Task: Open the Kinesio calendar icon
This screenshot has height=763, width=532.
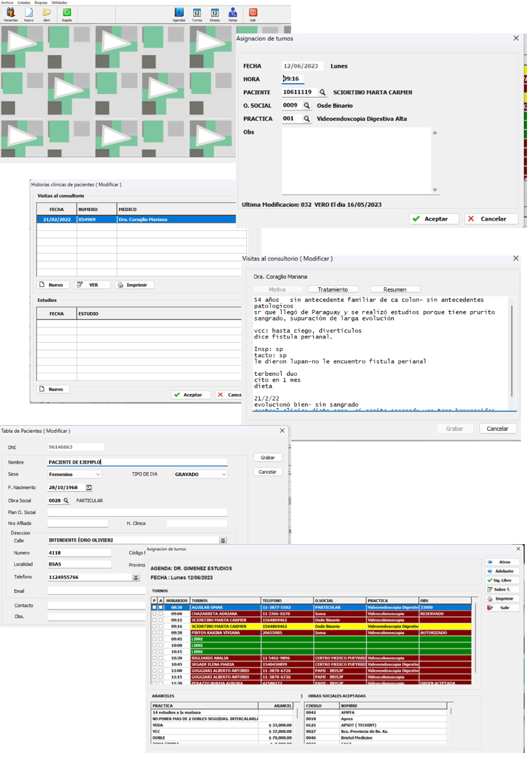Action: [x=215, y=13]
